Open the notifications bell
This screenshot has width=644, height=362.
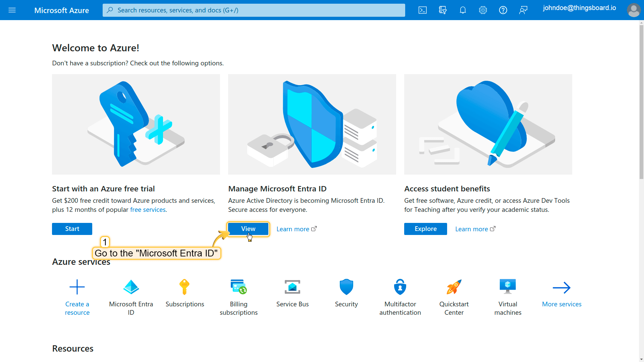coord(463,10)
